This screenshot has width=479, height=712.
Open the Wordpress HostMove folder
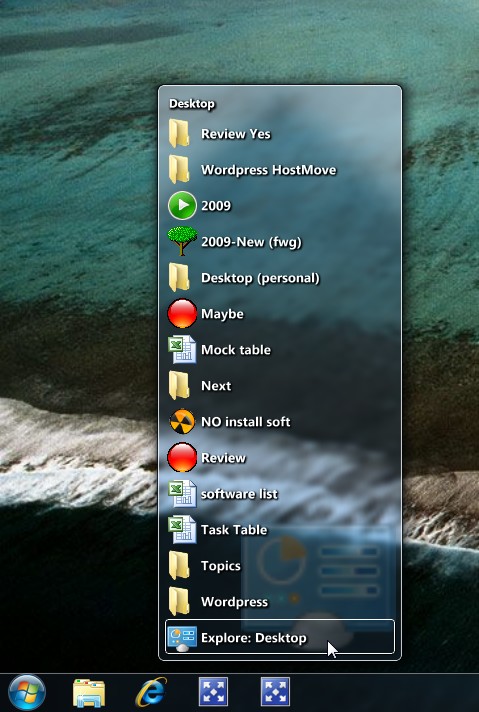coord(280,170)
